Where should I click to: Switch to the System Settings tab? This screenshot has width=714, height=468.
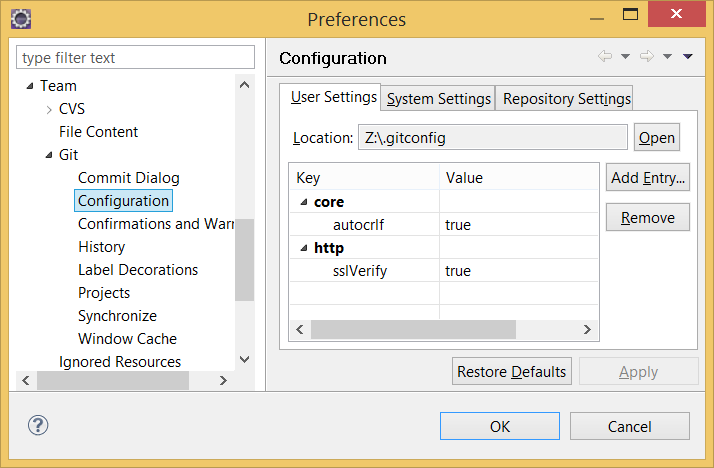point(438,98)
